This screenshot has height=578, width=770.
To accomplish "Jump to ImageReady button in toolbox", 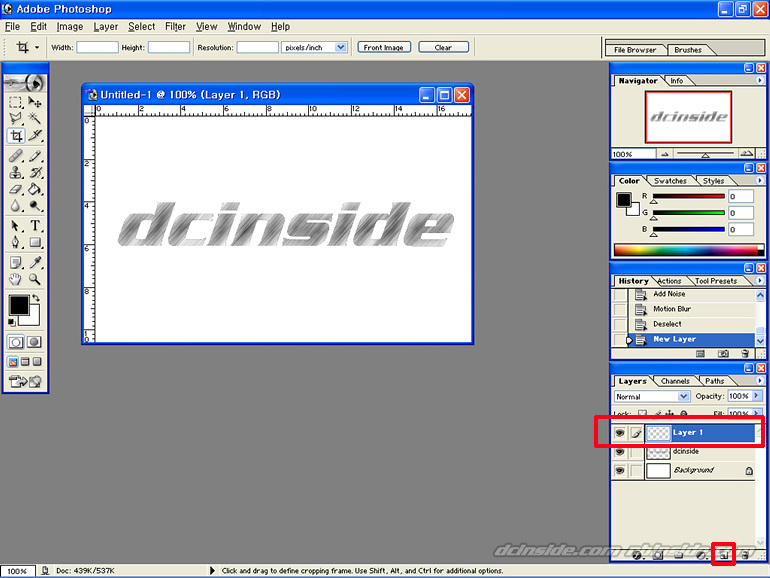I will 25,381.
